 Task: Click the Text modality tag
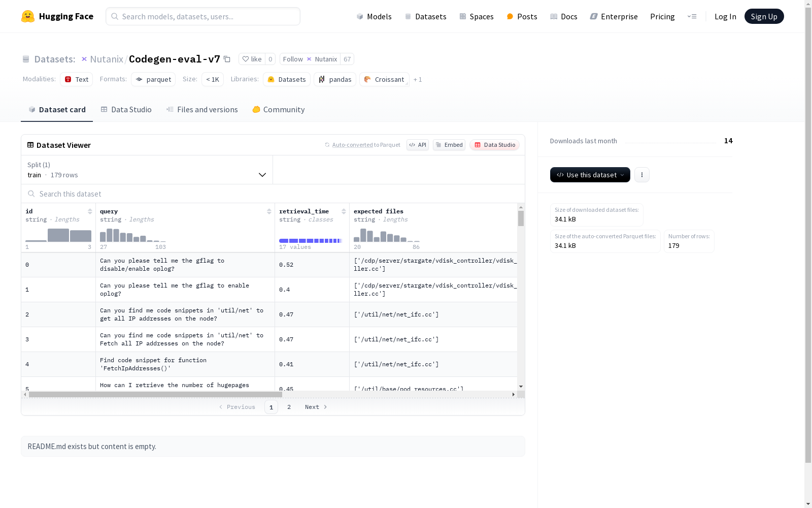[77, 79]
